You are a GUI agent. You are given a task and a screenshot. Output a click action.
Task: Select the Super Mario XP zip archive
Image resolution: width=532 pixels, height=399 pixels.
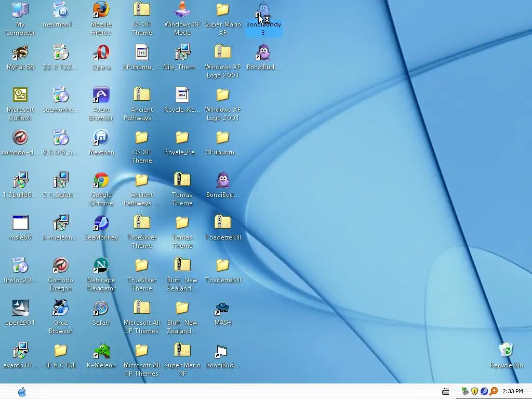(x=182, y=350)
